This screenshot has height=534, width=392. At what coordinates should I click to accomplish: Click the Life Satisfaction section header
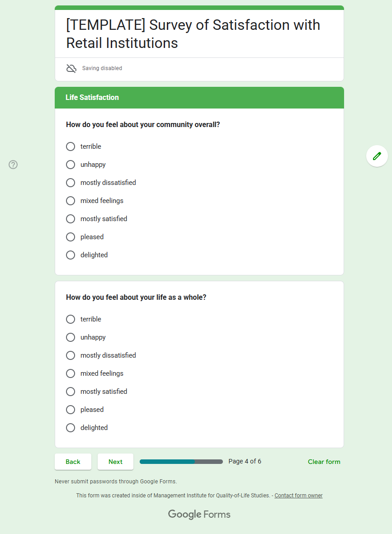(x=92, y=98)
